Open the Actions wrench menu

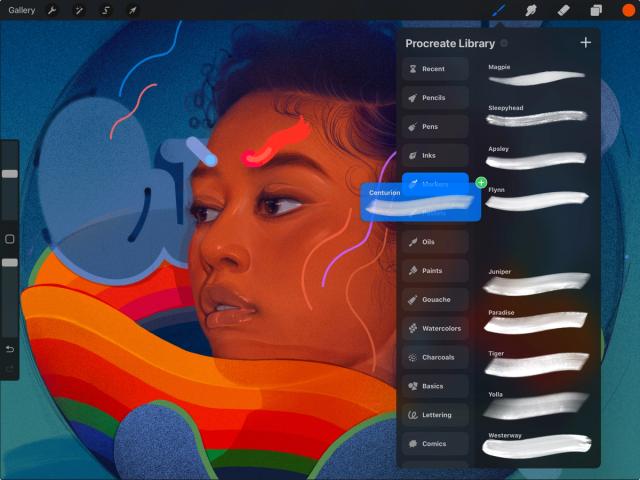click(52, 10)
